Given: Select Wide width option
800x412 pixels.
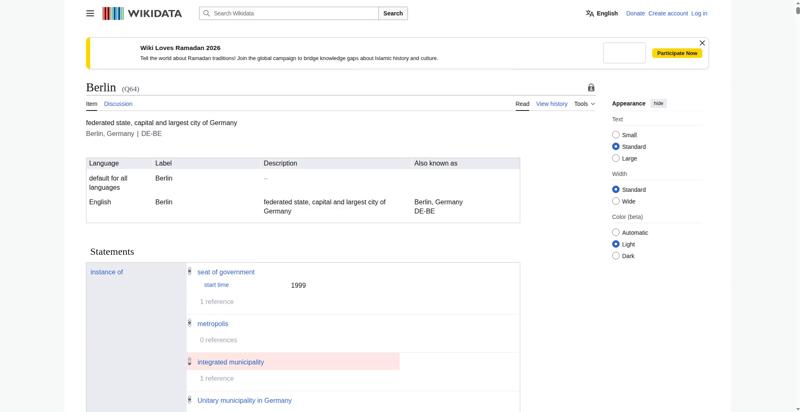Looking at the screenshot, I should (x=616, y=201).
